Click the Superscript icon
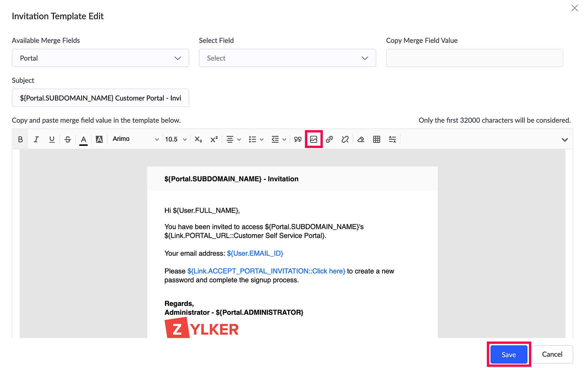The height and width of the screenshot is (368, 588). pyautogui.click(x=214, y=139)
